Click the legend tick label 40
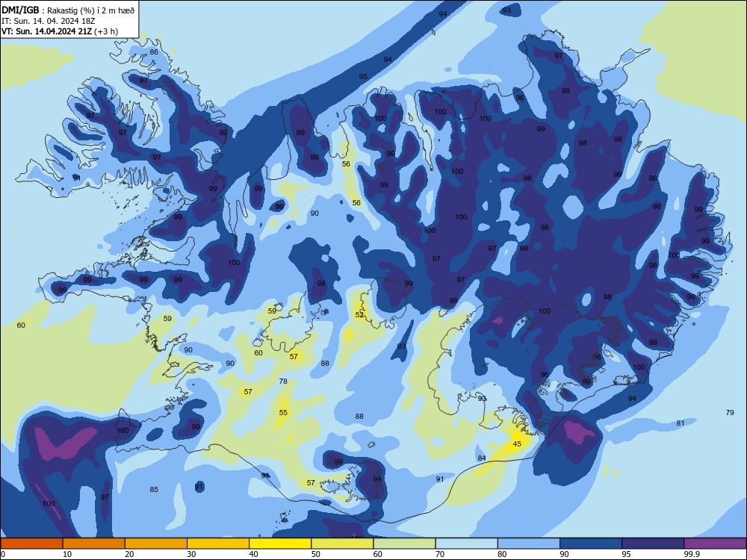 point(253,554)
